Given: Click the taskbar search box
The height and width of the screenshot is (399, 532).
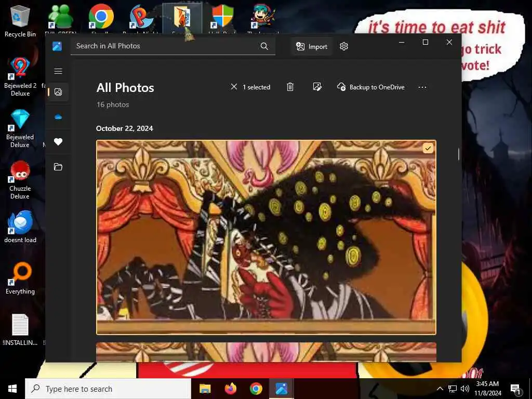Looking at the screenshot, I should tap(108, 389).
